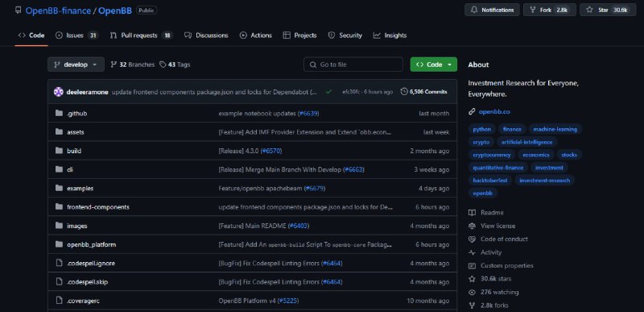Click the green commit status checkmark

coord(328,92)
